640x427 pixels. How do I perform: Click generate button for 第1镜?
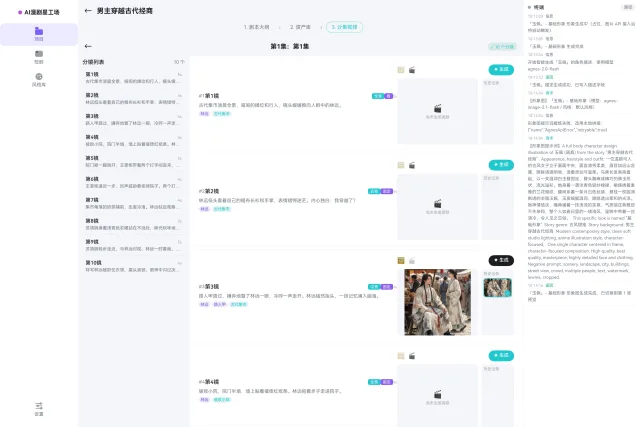501,69
